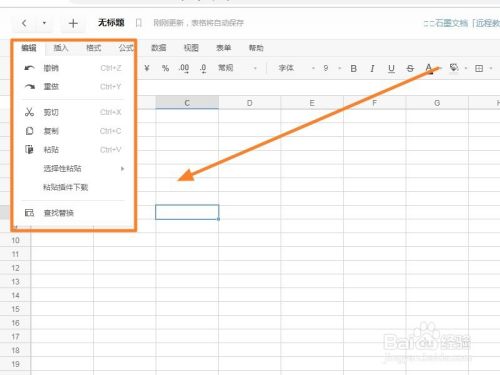
Task: Select row 12 header
Action: [15, 268]
